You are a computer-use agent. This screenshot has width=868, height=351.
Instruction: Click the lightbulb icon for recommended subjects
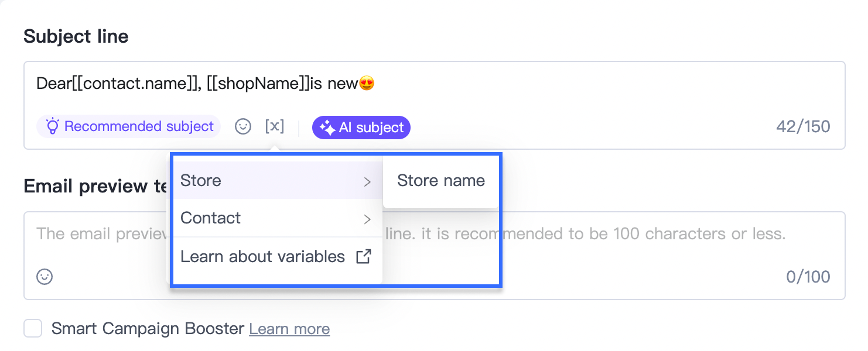(x=53, y=126)
